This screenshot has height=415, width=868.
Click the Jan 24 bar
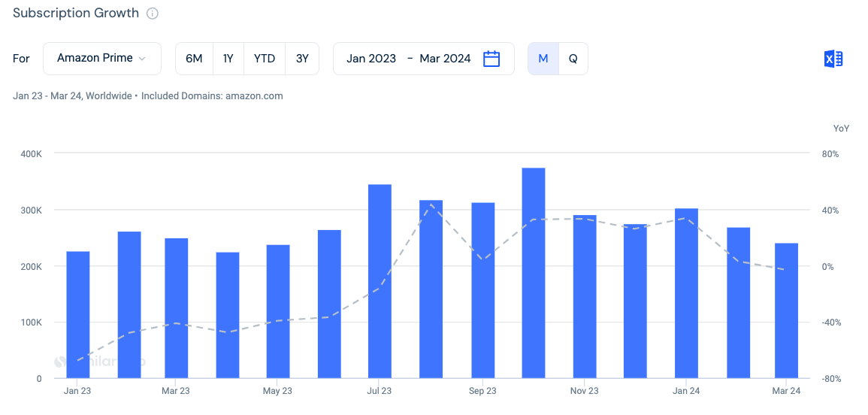[x=686, y=293]
